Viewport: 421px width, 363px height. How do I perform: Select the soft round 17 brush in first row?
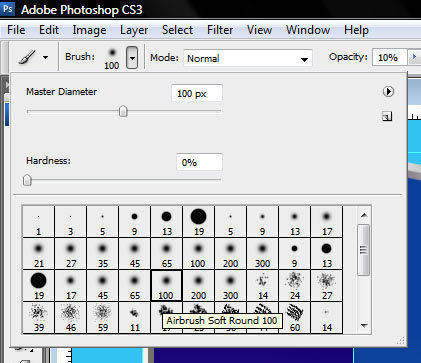pyautogui.click(x=327, y=222)
